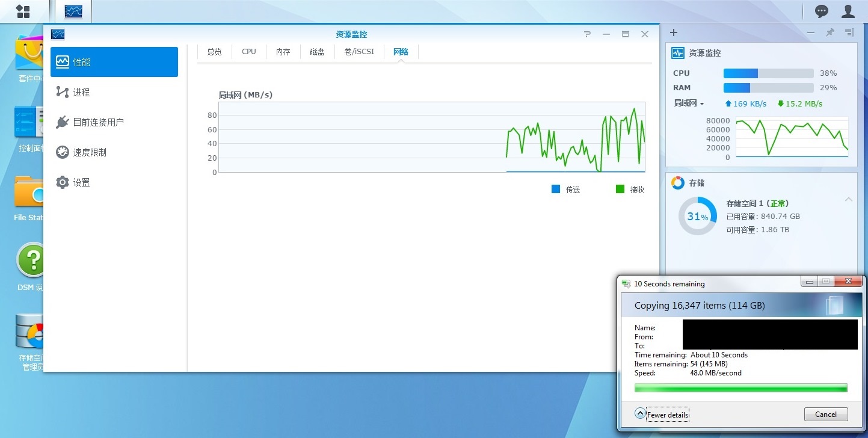This screenshot has width=868, height=438.
Task: Open 目前连接用户 in the sidebar
Action: (x=98, y=122)
